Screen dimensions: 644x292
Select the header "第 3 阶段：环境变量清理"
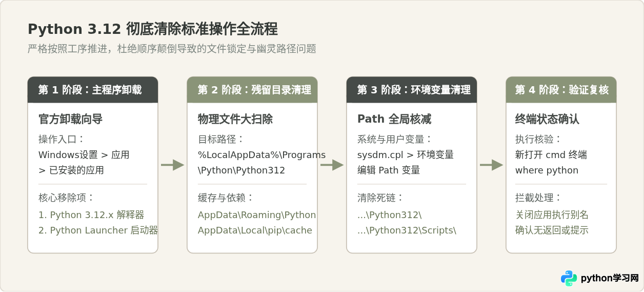tap(412, 90)
